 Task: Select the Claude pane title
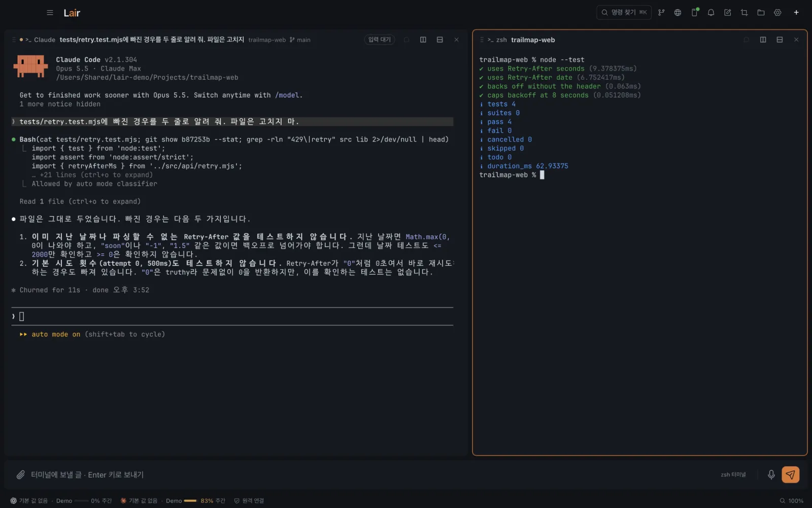click(x=152, y=40)
